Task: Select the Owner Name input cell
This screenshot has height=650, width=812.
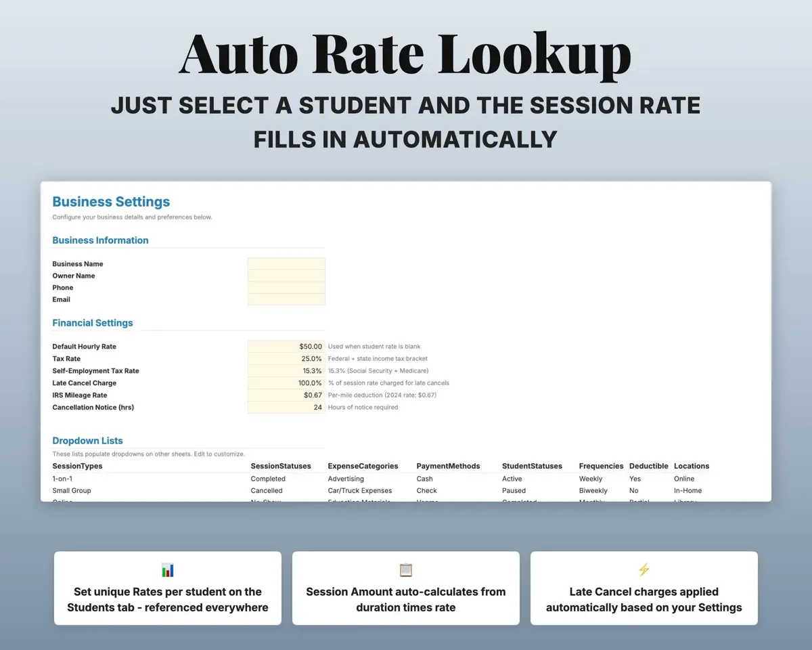Action: click(x=286, y=276)
